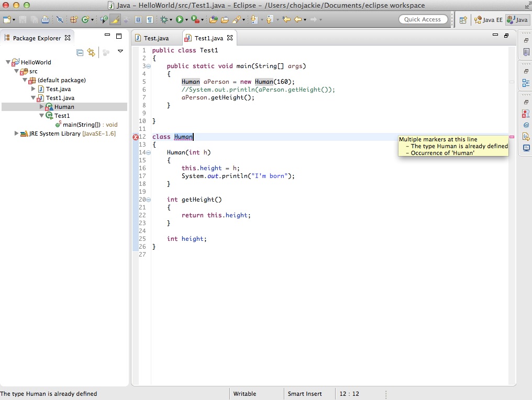Expand the Human class tree node
Viewport: 532px width, 400px height.
tap(42, 107)
